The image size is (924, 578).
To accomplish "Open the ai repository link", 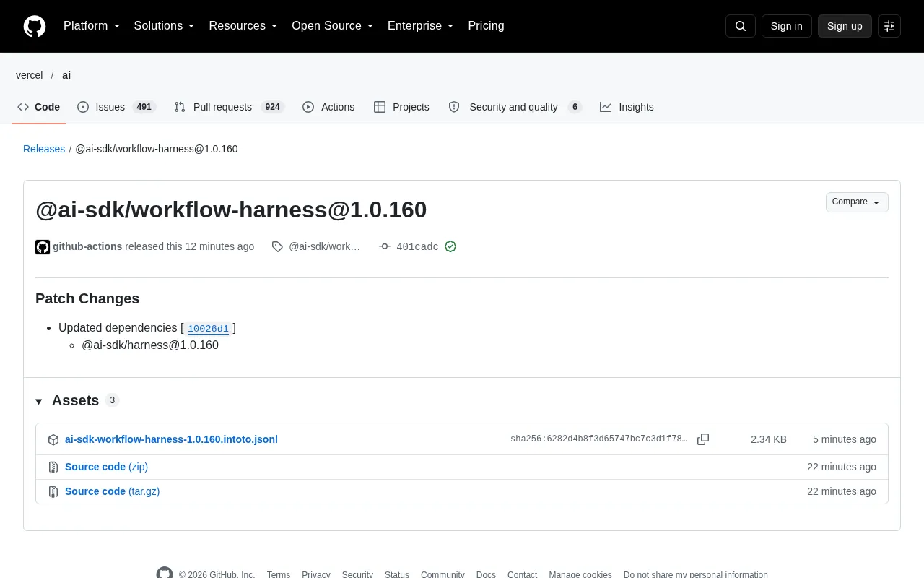I will coord(66,75).
